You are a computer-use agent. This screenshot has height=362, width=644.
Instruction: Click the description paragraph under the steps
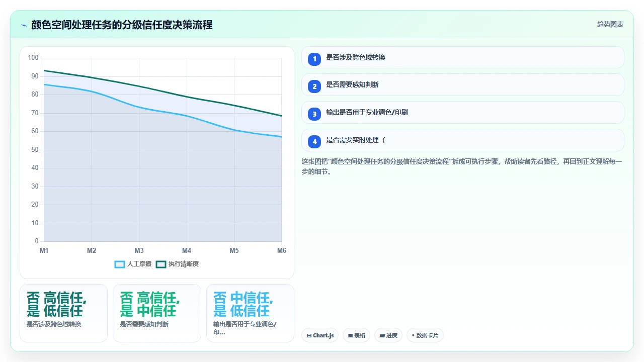(x=462, y=166)
